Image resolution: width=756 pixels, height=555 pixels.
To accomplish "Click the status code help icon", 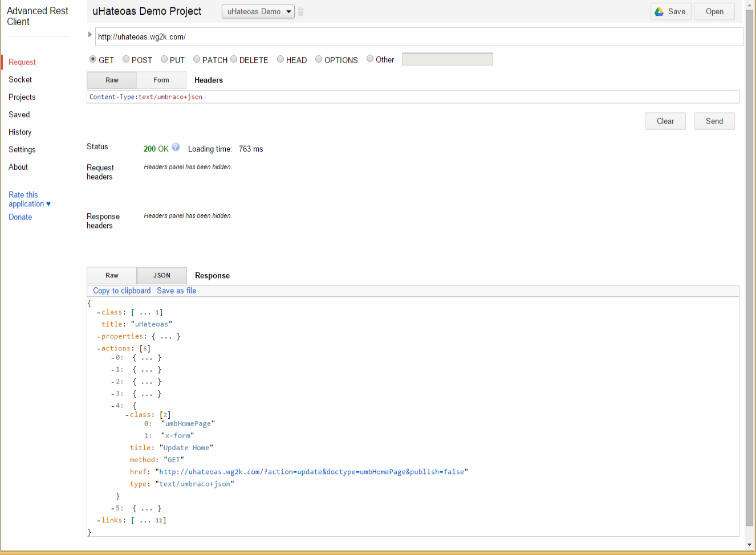I will pyautogui.click(x=176, y=147).
